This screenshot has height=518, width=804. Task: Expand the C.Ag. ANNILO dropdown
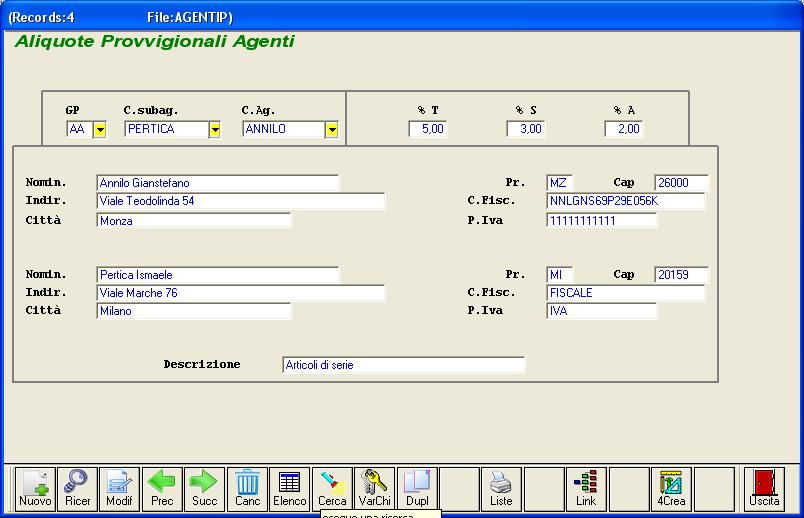pyautogui.click(x=331, y=129)
